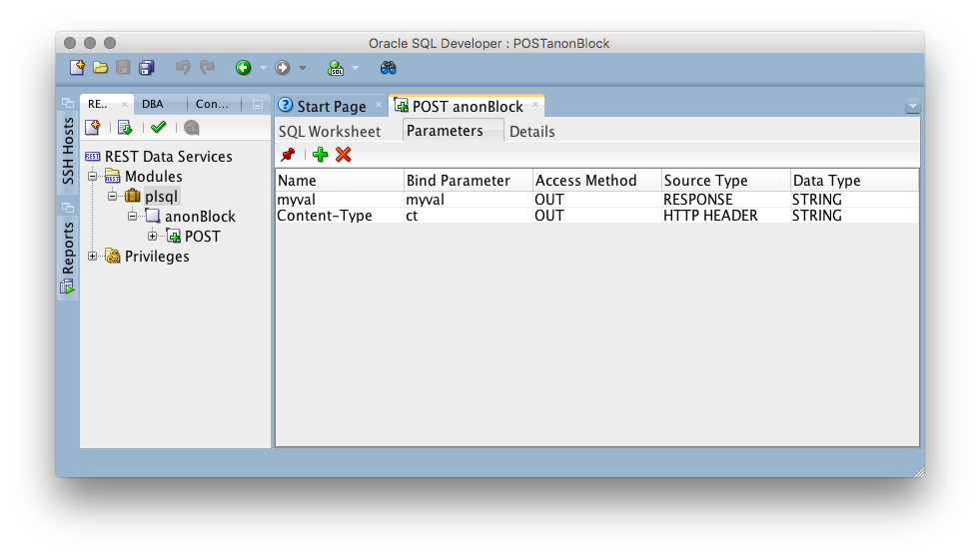This screenshot has height=557, width=980.
Task: Expand the POST handler node
Action: [x=153, y=236]
